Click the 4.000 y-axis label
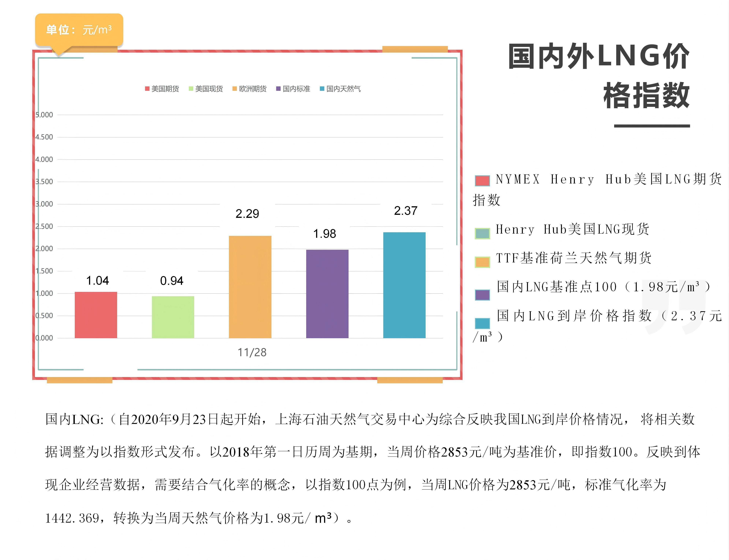The height and width of the screenshot is (560, 729). [x=44, y=159]
